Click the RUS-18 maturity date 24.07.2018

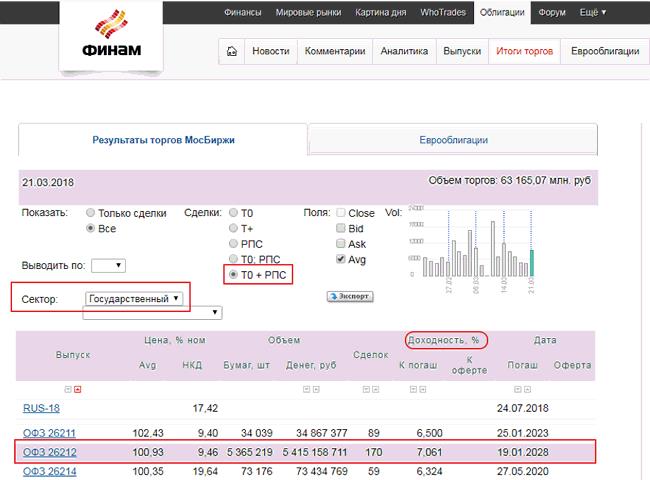[x=523, y=408]
